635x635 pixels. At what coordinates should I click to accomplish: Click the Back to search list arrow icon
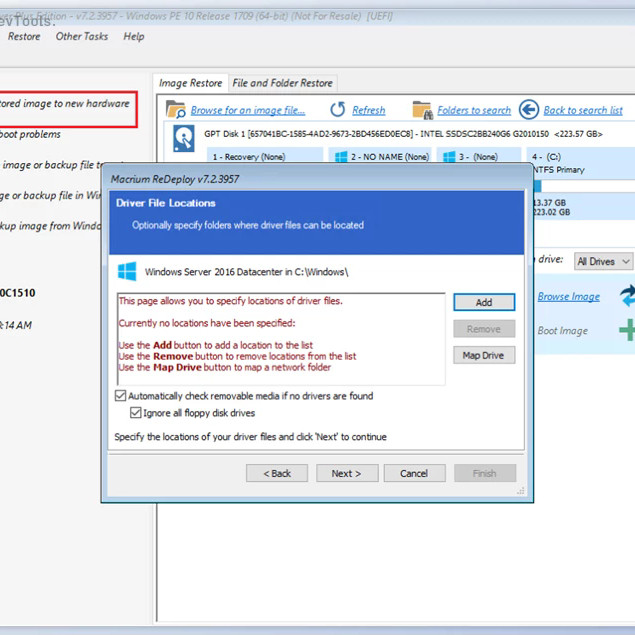click(528, 109)
